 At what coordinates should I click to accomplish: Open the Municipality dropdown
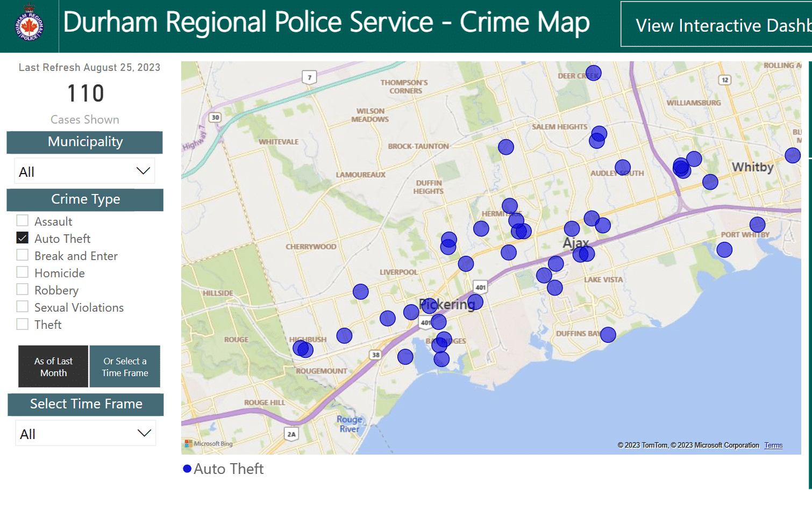tap(84, 171)
